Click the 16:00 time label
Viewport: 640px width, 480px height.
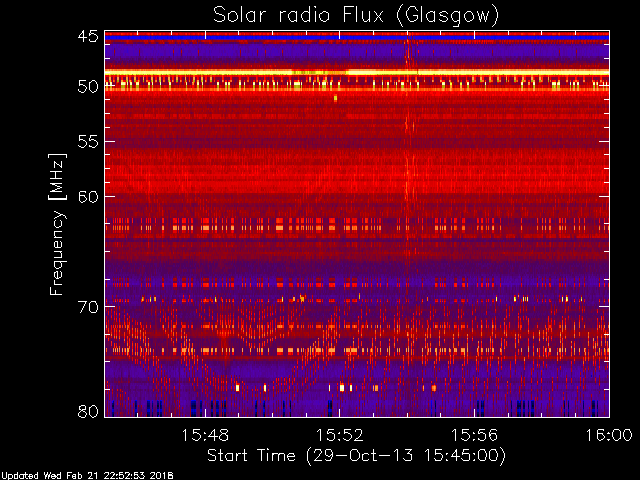[609, 435]
